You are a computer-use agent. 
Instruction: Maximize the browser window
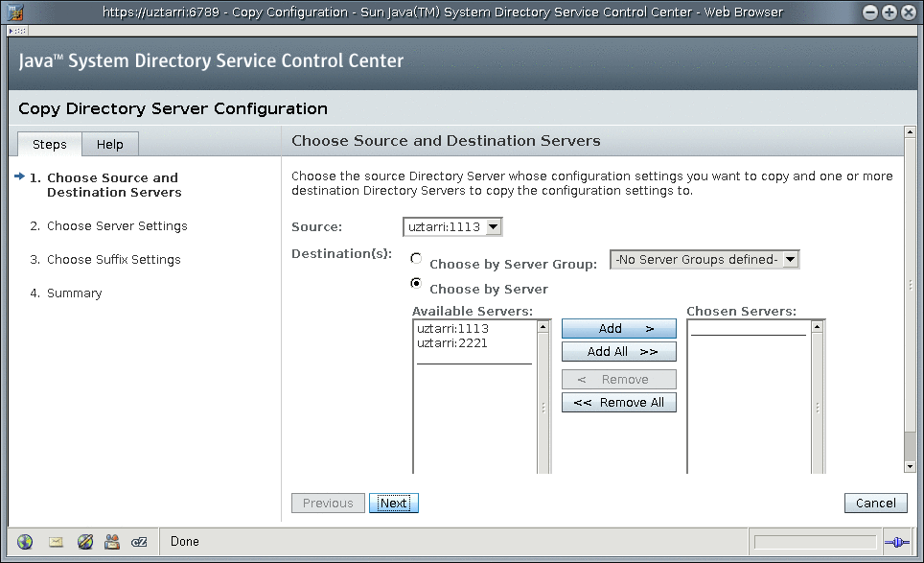tap(889, 12)
